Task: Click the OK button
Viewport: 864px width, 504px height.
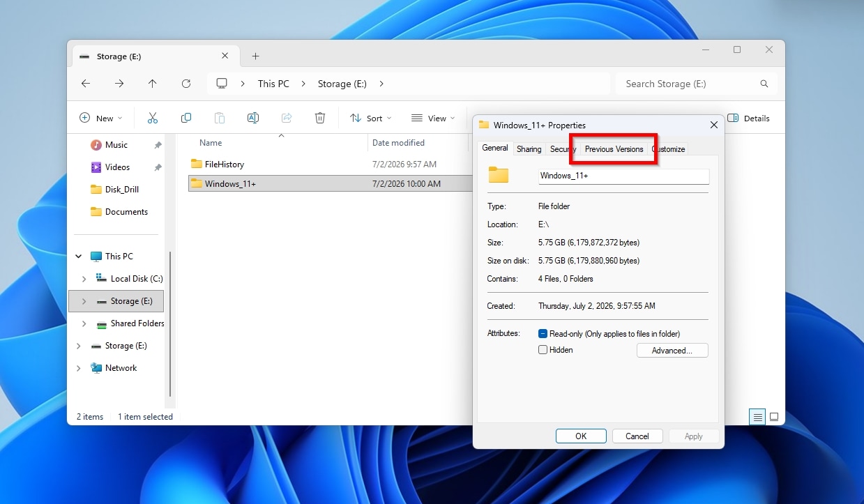Action: pyautogui.click(x=581, y=436)
